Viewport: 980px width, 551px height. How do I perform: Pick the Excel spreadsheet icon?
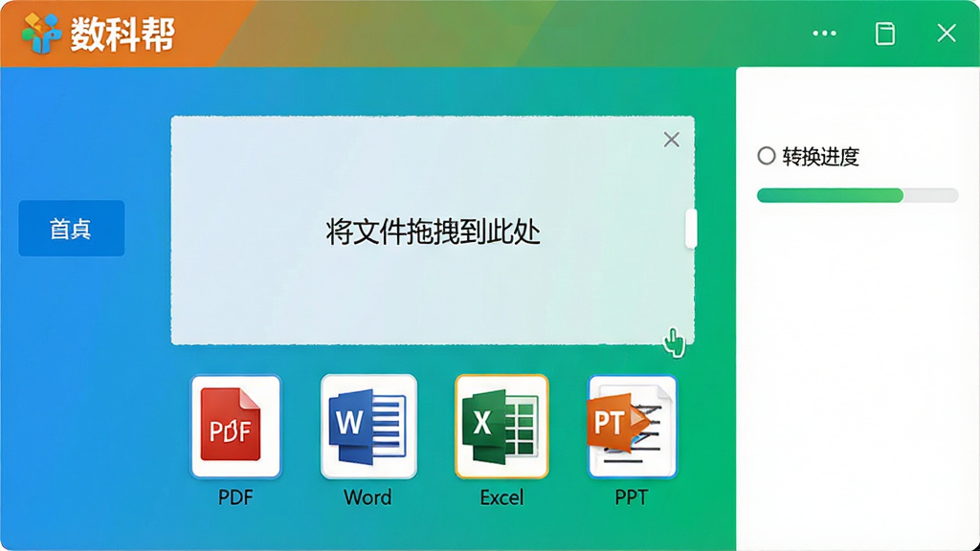click(501, 427)
